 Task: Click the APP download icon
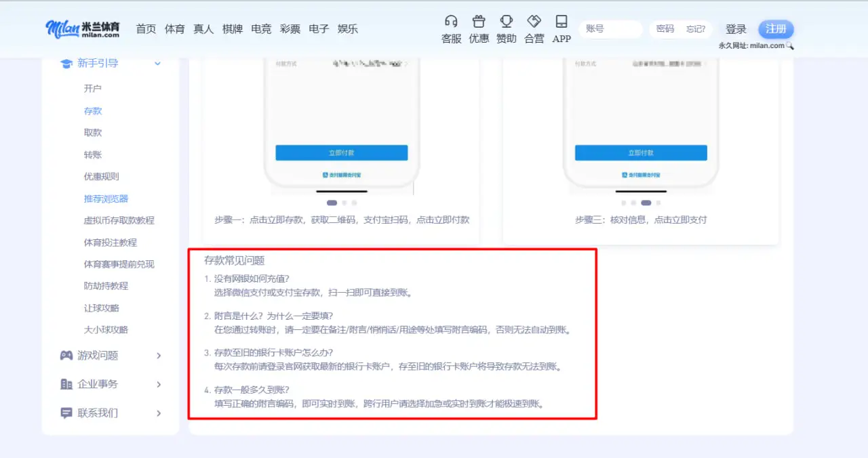561,21
